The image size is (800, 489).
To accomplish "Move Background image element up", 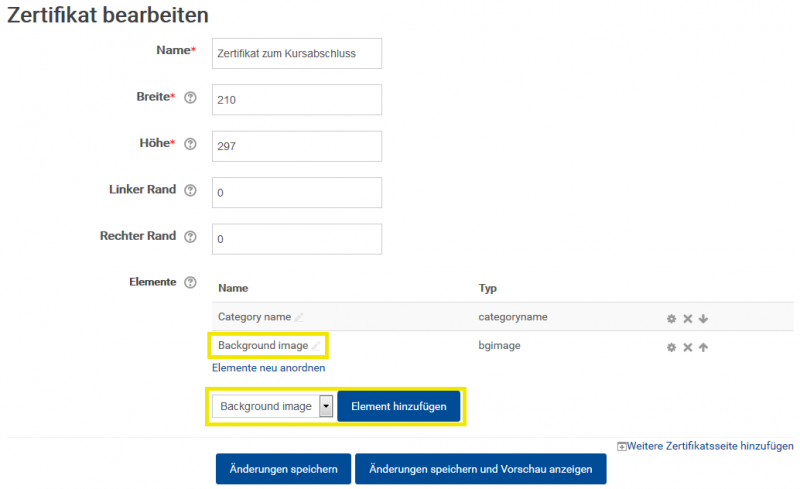I will pyautogui.click(x=703, y=347).
